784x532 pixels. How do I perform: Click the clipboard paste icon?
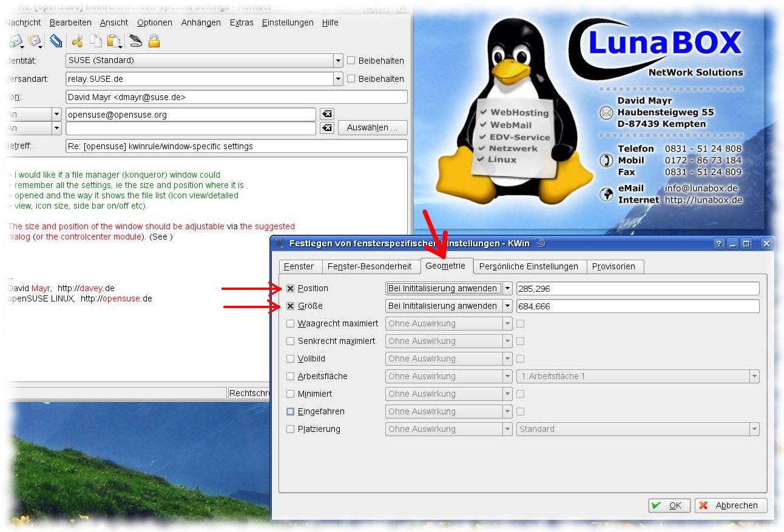point(113,41)
